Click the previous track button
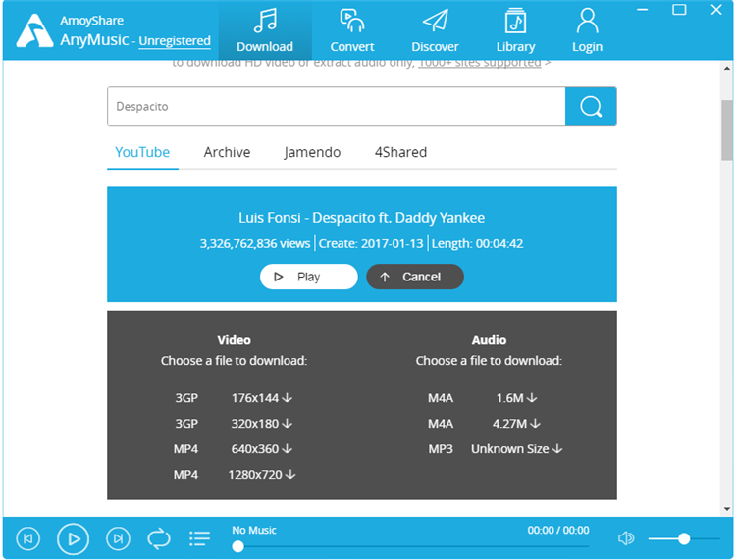The height and width of the screenshot is (560, 736). 28,538
